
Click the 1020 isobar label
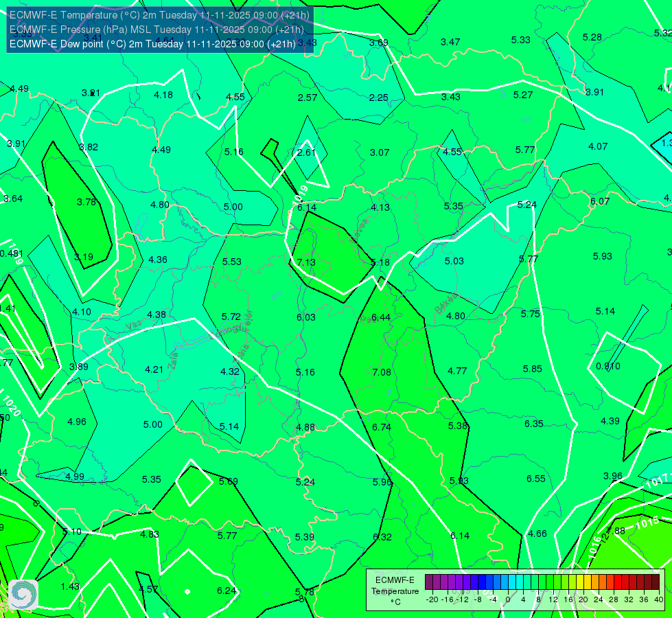(11, 406)
